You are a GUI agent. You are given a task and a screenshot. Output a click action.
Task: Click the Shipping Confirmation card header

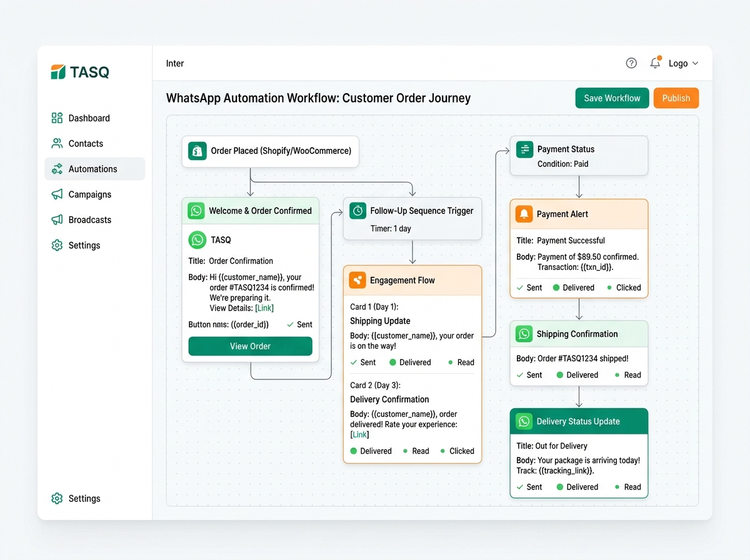(579, 334)
